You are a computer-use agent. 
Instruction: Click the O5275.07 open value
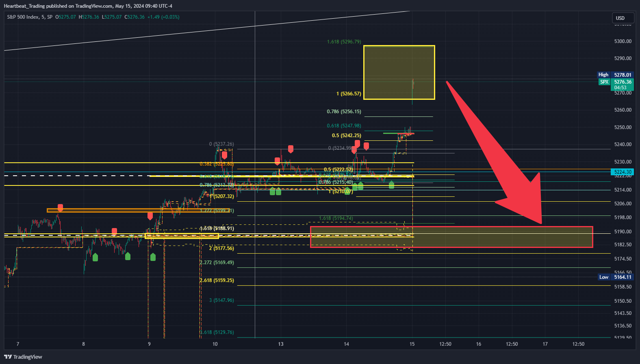66,17
